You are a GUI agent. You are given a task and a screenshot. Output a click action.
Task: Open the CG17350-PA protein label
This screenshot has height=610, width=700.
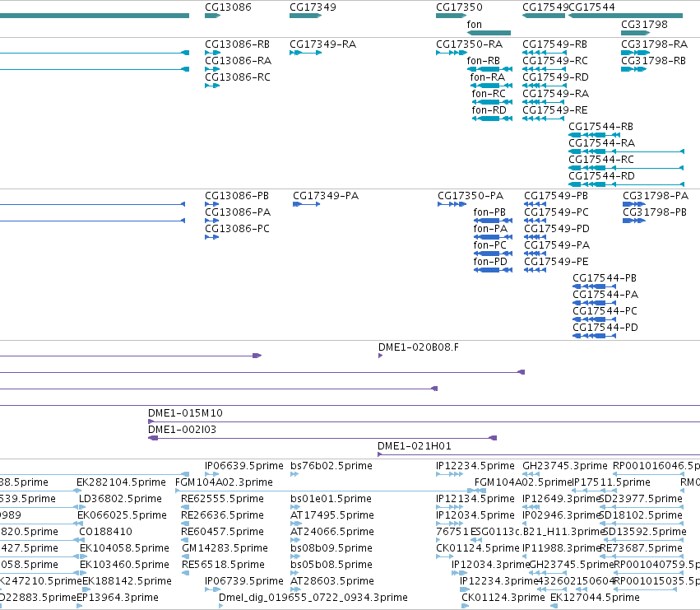471,196
